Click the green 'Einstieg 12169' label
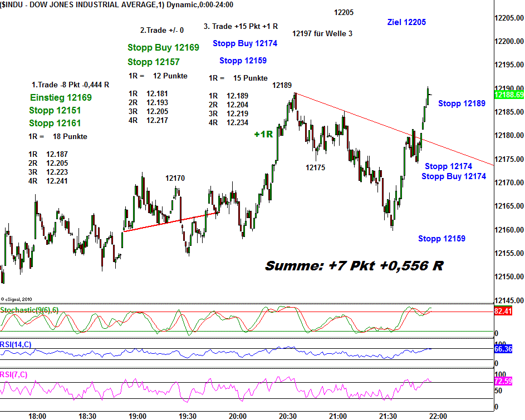The height and width of the screenshot is (420, 525). (61, 98)
